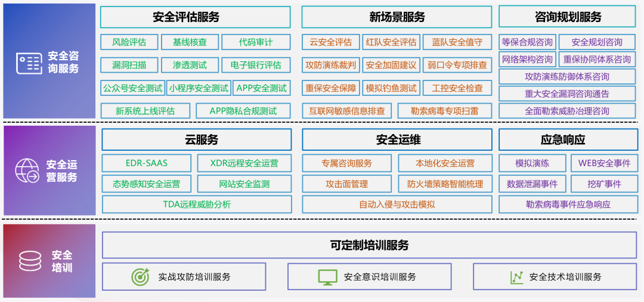
Task: Open WEB安全事件 response box
Action: click(x=603, y=163)
